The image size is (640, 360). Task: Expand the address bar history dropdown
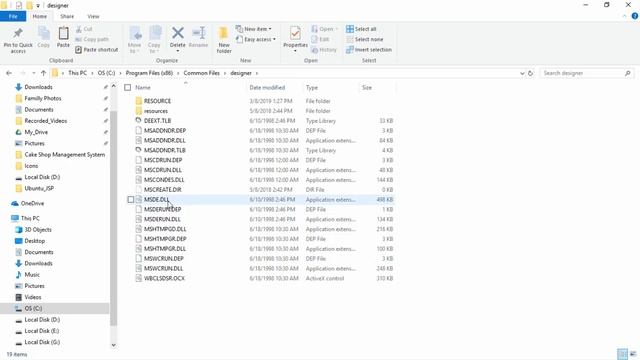522,73
